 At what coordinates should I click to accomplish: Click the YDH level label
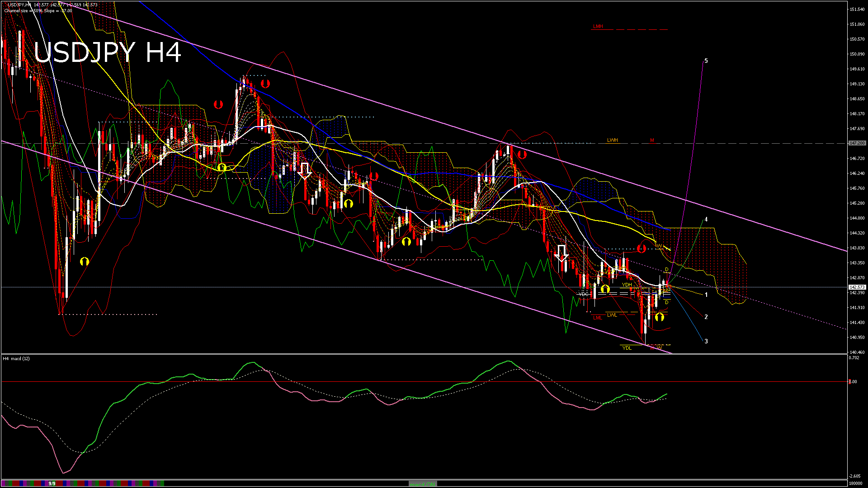[x=627, y=285]
